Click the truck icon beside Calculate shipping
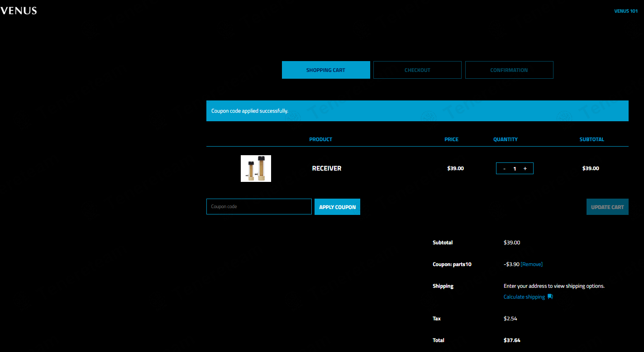644x352 pixels. [550, 297]
